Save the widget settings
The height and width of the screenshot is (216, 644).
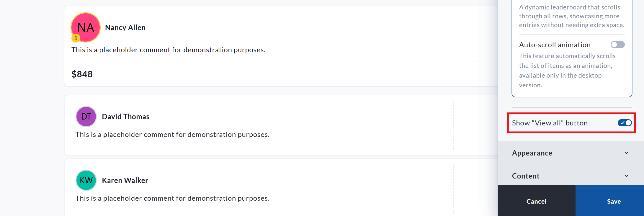click(x=614, y=201)
